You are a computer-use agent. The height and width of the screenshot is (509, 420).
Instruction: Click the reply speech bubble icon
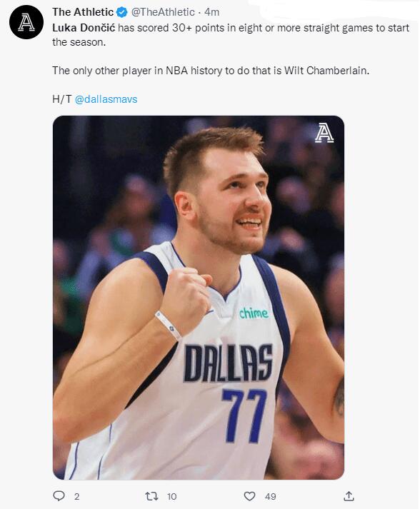[59, 495]
